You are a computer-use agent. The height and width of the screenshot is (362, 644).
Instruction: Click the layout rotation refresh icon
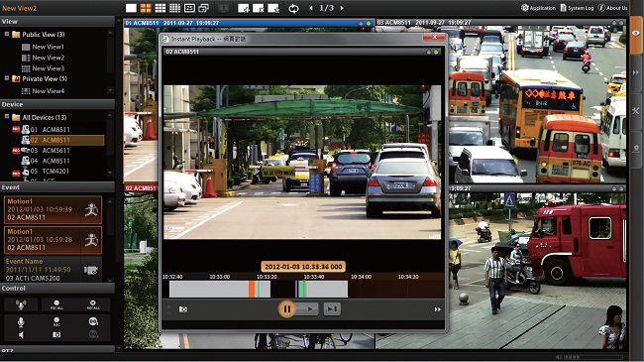click(293, 8)
